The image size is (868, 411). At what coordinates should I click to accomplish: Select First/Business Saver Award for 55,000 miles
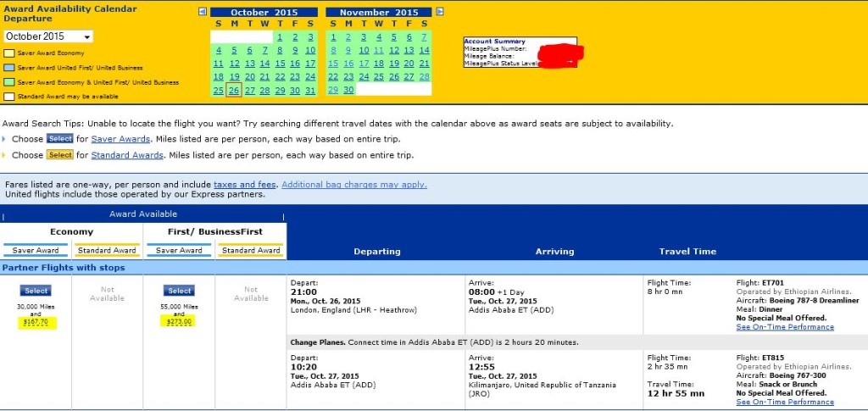180,291
